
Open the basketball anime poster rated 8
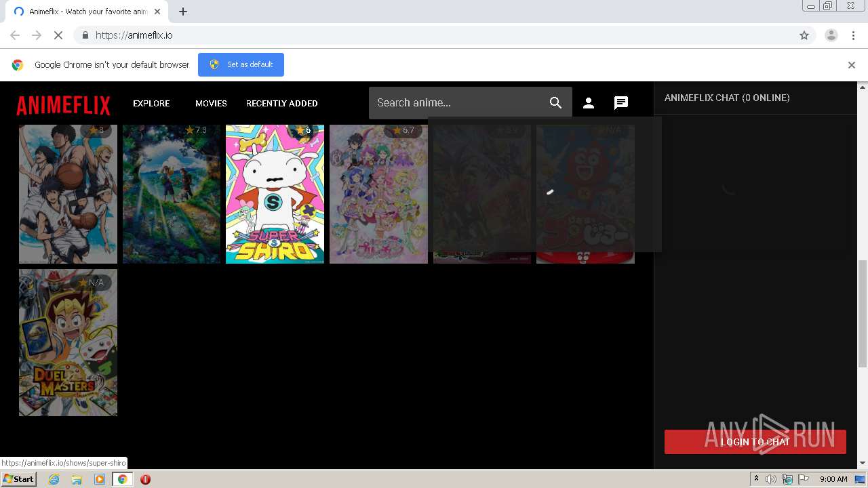pyautogui.click(x=68, y=194)
